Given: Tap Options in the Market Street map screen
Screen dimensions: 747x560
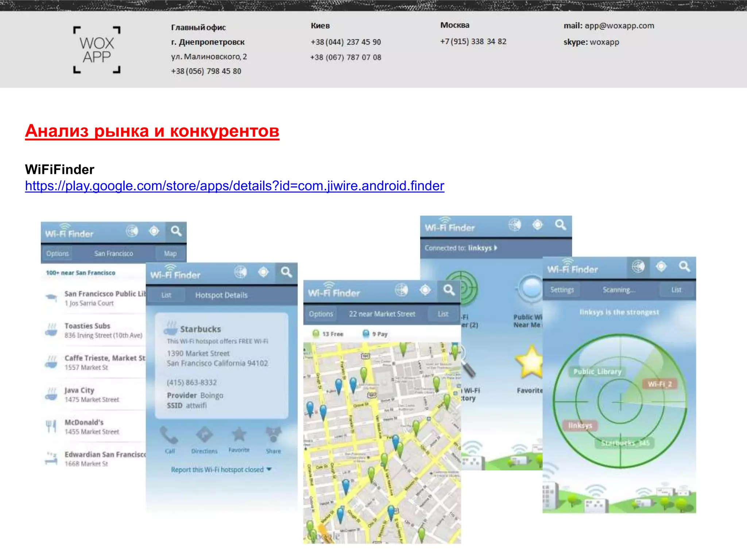Looking at the screenshot, I should pyautogui.click(x=321, y=314).
